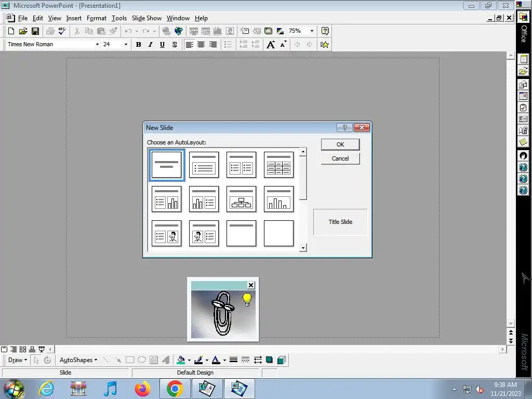Confirm layout with the OK button
The height and width of the screenshot is (399, 532).
340,144
